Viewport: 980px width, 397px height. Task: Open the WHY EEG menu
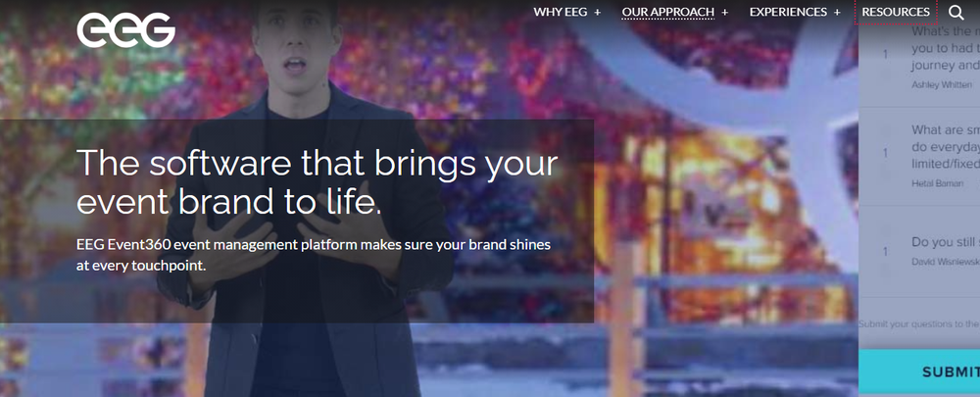point(561,12)
